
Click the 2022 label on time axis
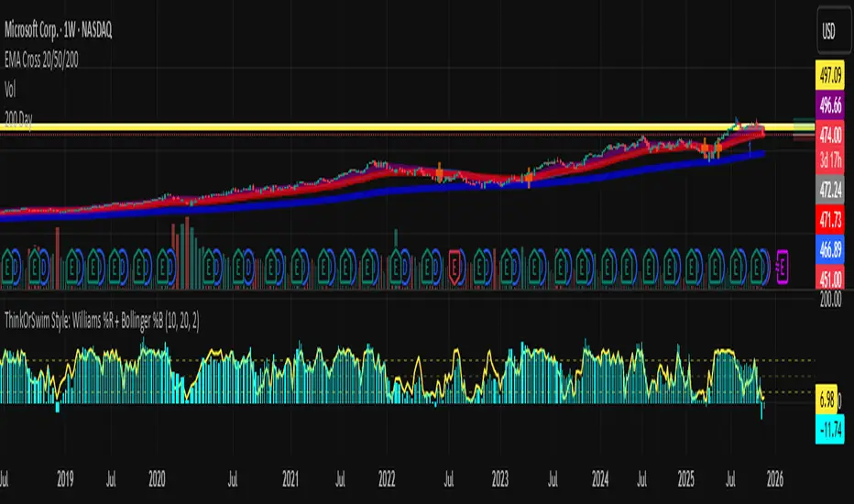tap(386, 479)
